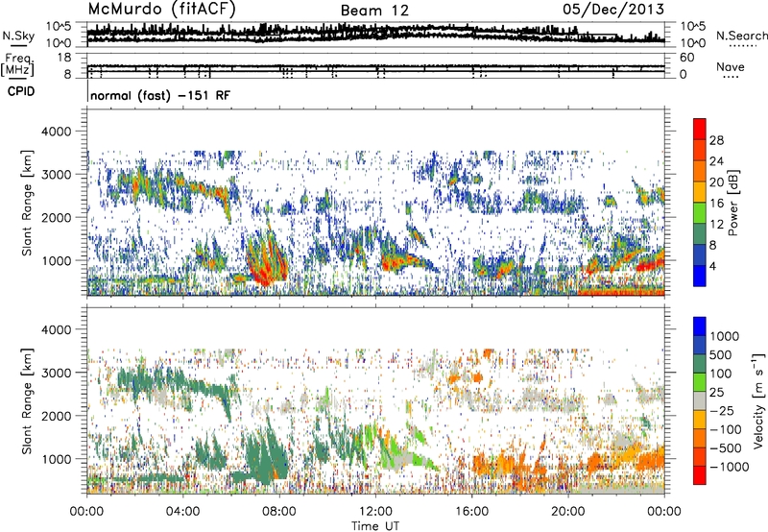Click the 10^5 label left of noise panel
Image resolution: width=768 pixels, height=532 pixels.
click(x=59, y=26)
